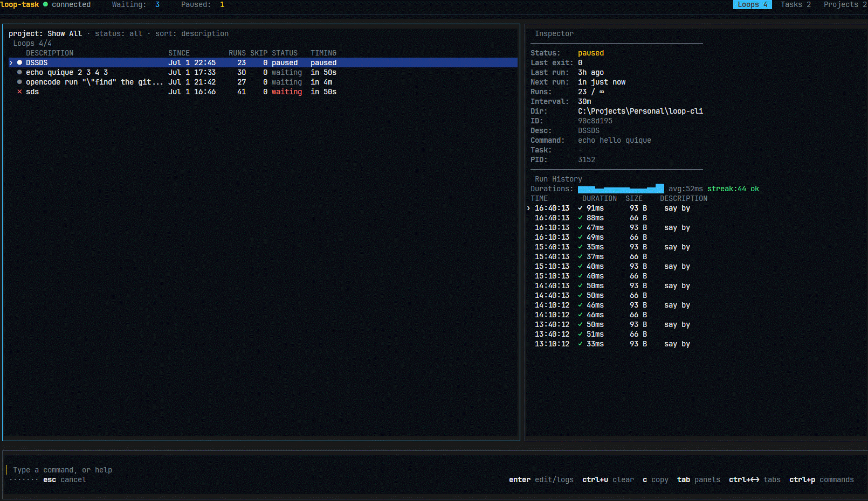
Task: Click the Next run value in just now
Action: 602,82
